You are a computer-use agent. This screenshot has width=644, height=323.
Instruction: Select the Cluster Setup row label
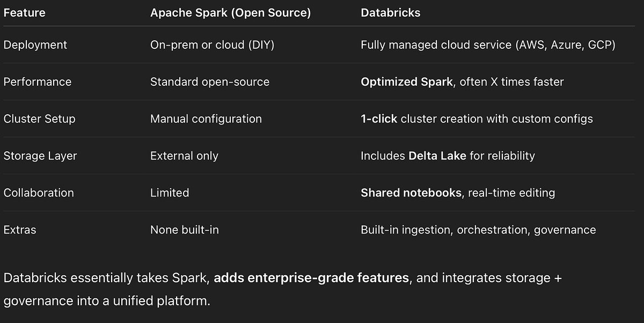click(x=39, y=119)
